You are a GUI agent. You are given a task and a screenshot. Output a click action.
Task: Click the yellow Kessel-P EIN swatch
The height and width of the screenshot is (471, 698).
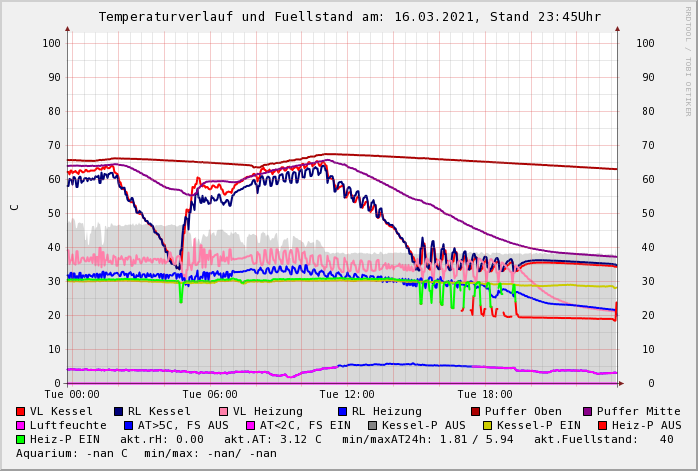(x=488, y=426)
